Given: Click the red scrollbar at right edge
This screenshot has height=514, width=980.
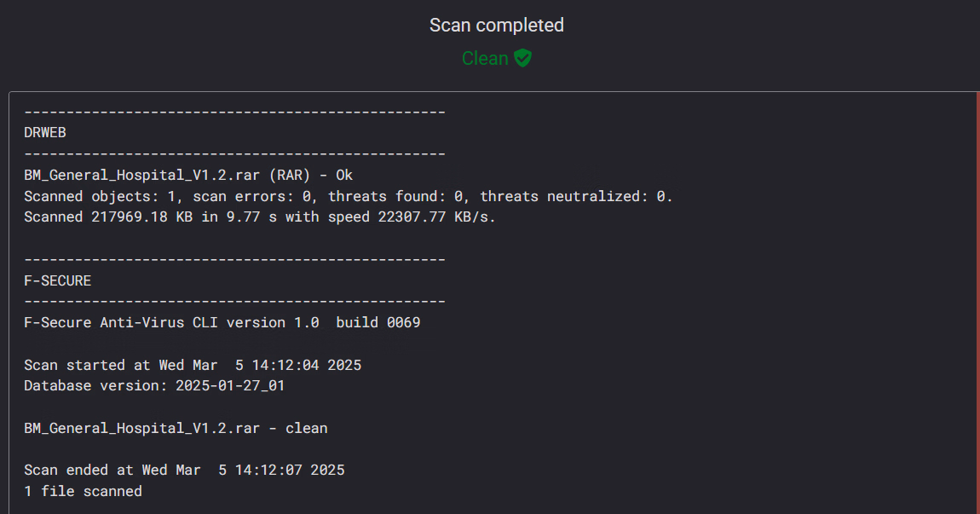Looking at the screenshot, I should pyautogui.click(x=977, y=303).
